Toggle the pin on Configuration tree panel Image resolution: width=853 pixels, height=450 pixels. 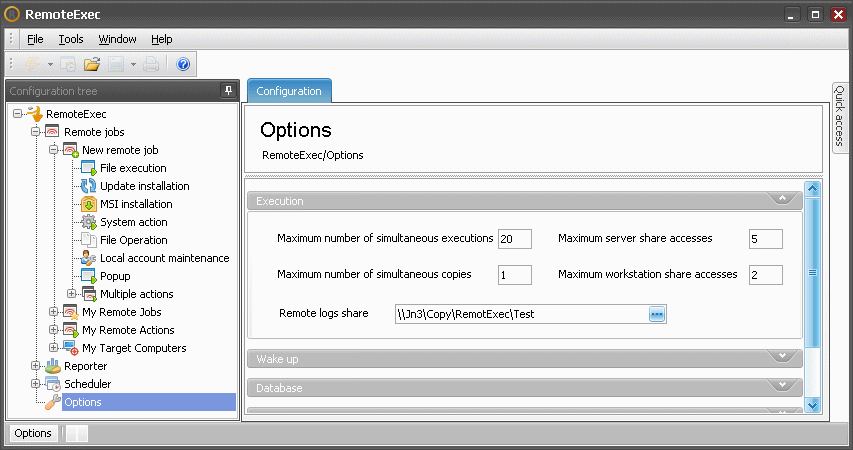tap(228, 90)
